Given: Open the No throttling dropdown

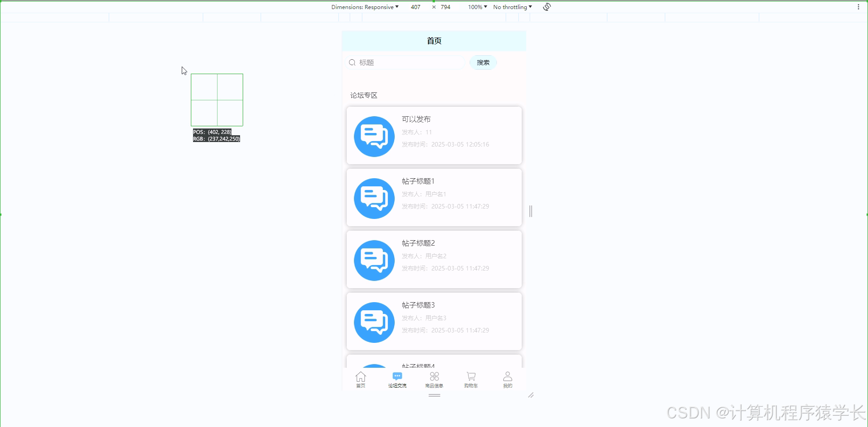Looking at the screenshot, I should (512, 7).
